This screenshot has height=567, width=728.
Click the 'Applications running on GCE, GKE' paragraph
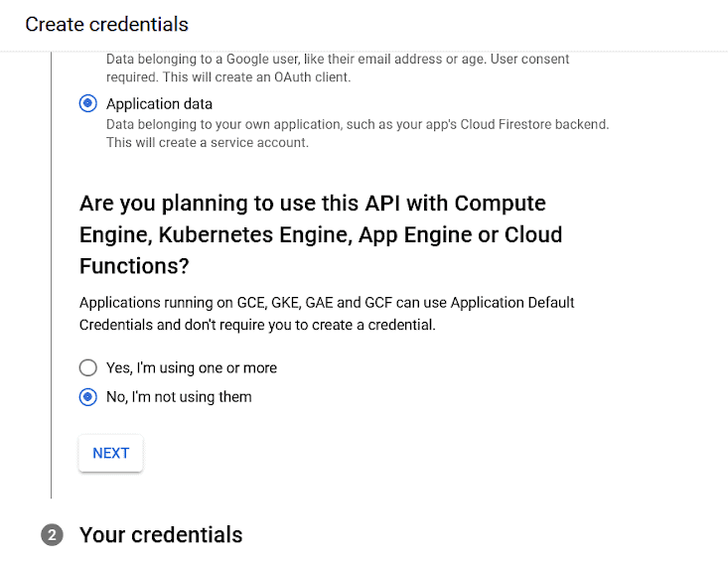[327, 302]
